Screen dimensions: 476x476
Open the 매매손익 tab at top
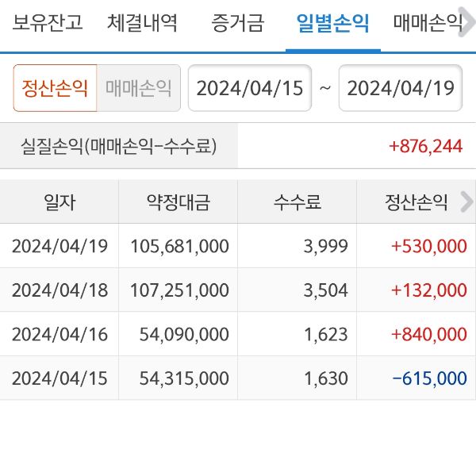428,22
